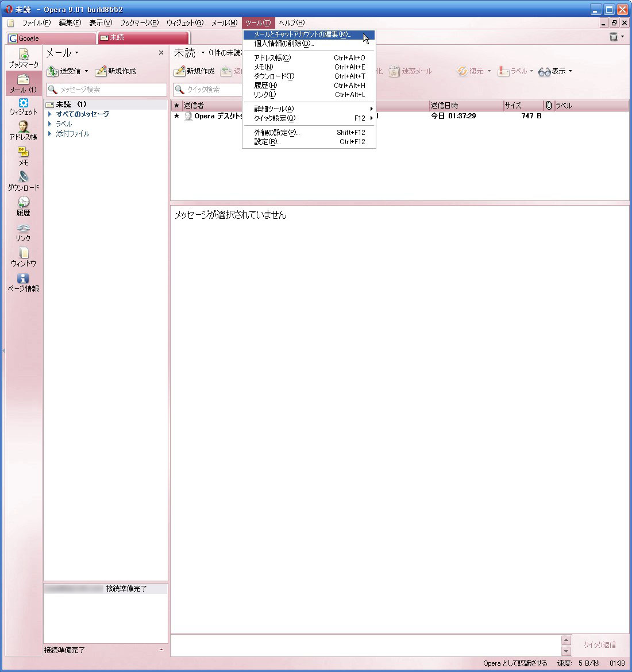Click the 迷惑メール spam icon
Image resolution: width=632 pixels, height=672 pixels.
coord(394,71)
